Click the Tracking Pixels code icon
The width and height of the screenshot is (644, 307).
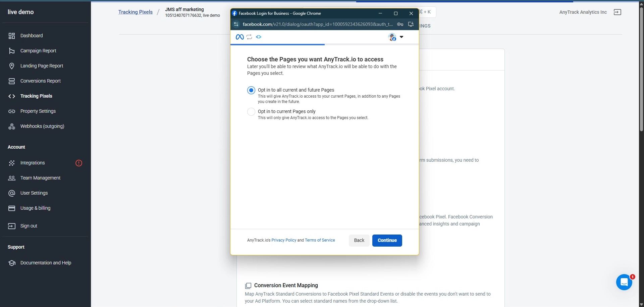point(12,96)
